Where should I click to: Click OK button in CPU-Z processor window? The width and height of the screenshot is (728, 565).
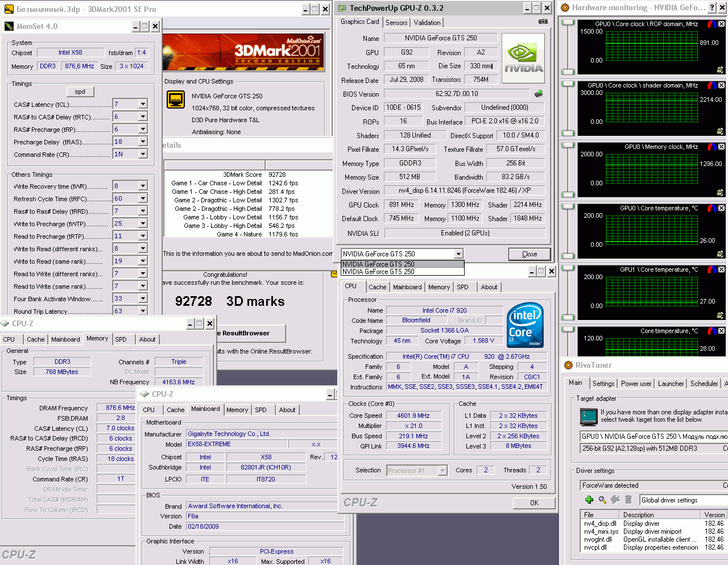534,503
